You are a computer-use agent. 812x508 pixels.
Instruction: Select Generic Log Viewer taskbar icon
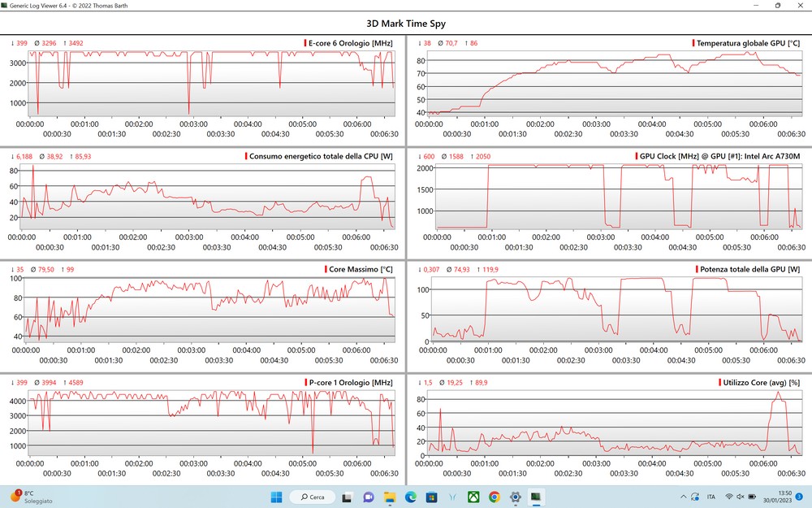point(536,497)
